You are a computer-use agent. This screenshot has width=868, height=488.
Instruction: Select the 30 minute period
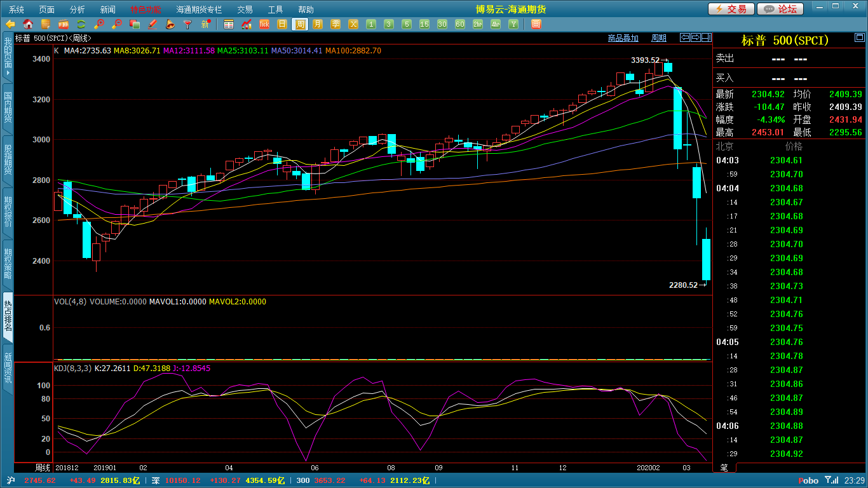(442, 24)
